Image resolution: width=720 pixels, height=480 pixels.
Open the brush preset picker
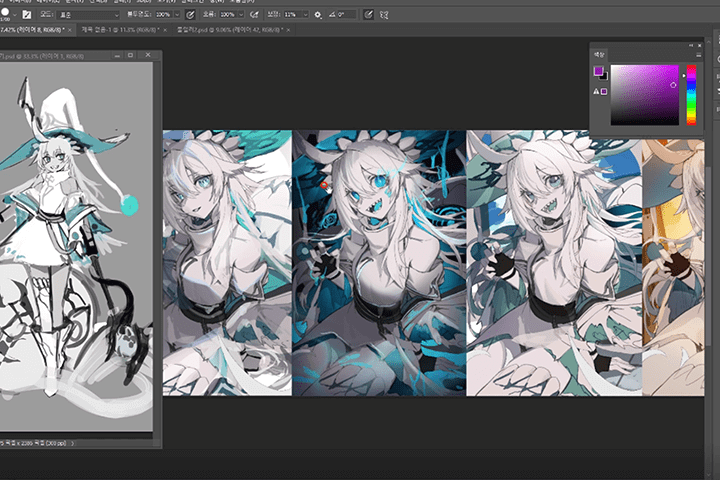pos(6,14)
